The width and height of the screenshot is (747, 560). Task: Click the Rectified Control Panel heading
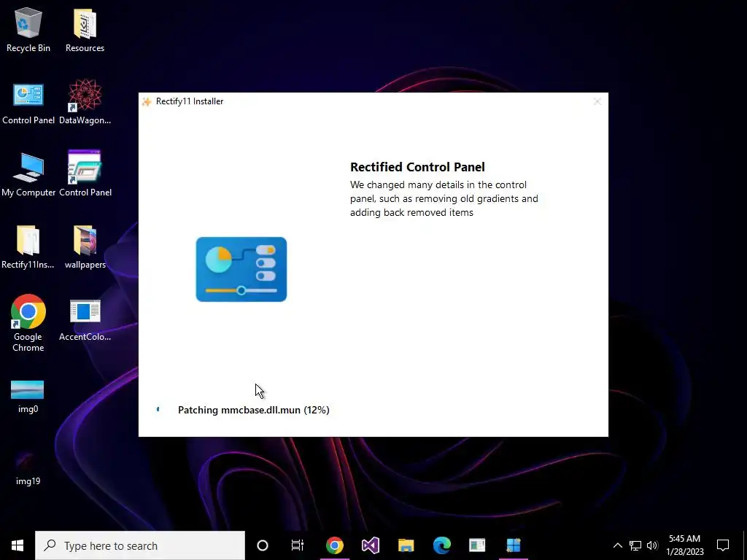click(x=417, y=167)
